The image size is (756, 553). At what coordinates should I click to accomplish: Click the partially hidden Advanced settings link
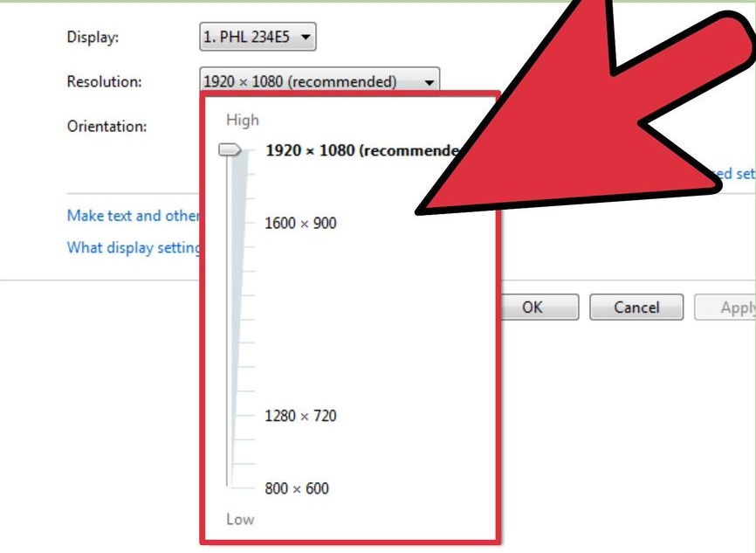coord(733,174)
